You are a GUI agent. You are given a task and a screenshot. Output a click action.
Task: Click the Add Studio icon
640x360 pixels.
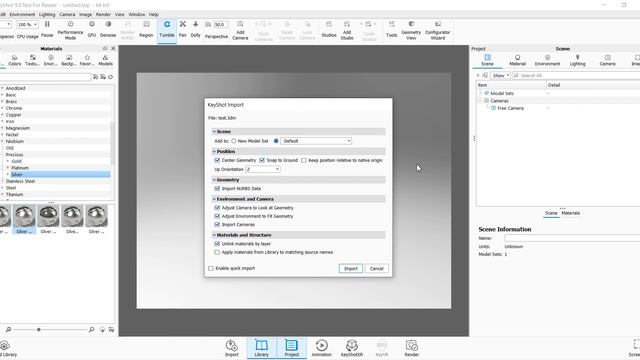(347, 30)
